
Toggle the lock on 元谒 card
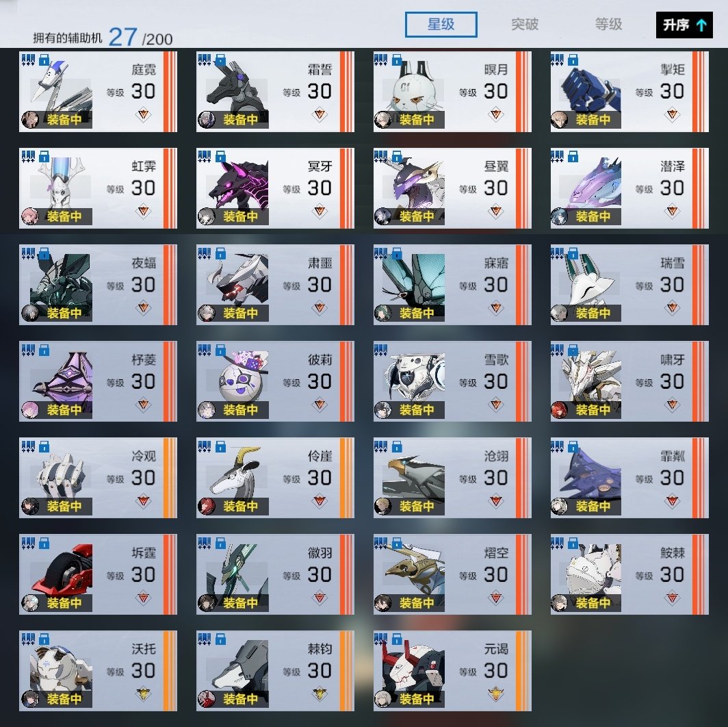click(397, 639)
